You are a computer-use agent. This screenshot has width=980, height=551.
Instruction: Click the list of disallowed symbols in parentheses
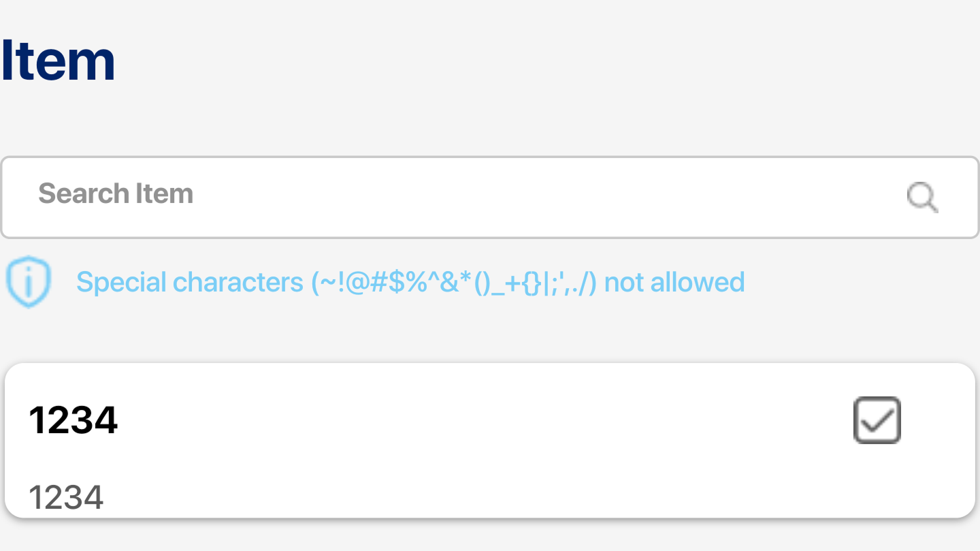(454, 282)
